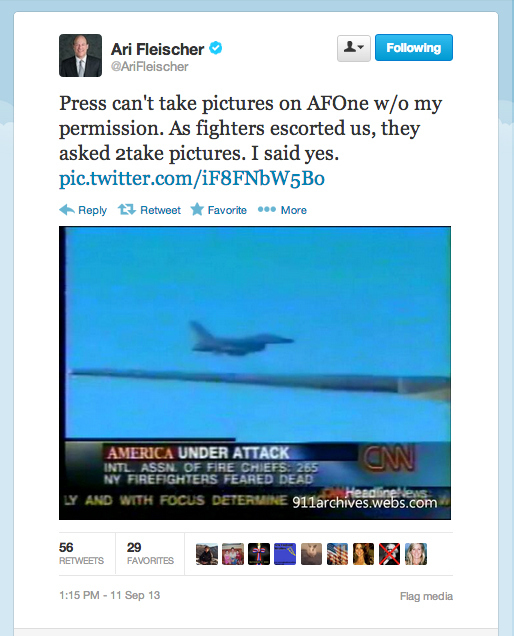Open the user actions person dropdown
This screenshot has width=514, height=636.
click(354, 48)
